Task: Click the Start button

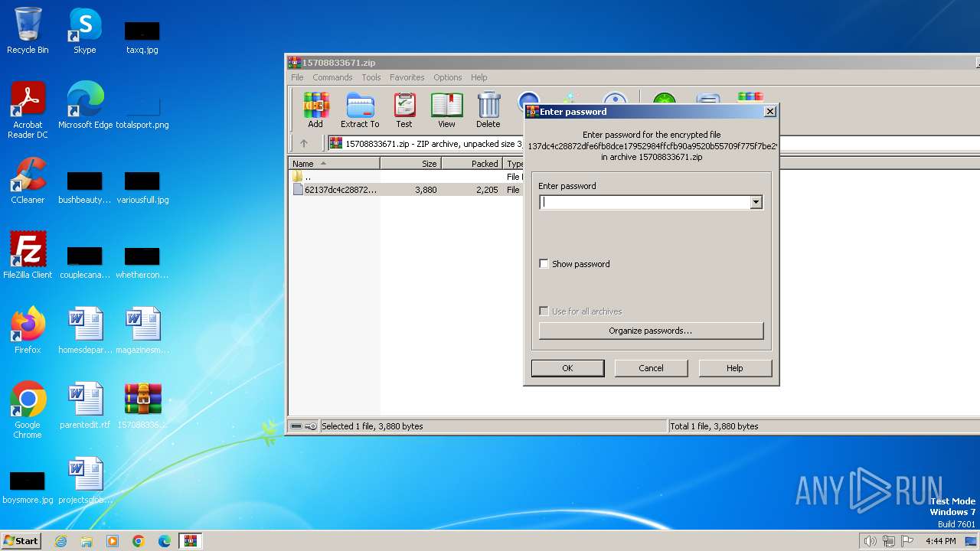Action: click(21, 541)
